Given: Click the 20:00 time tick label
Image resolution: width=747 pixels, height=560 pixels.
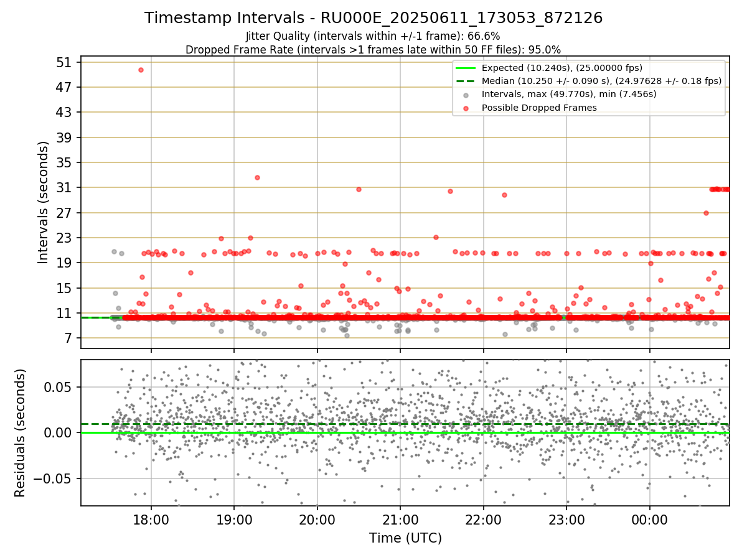Looking at the screenshot, I should (x=317, y=519).
